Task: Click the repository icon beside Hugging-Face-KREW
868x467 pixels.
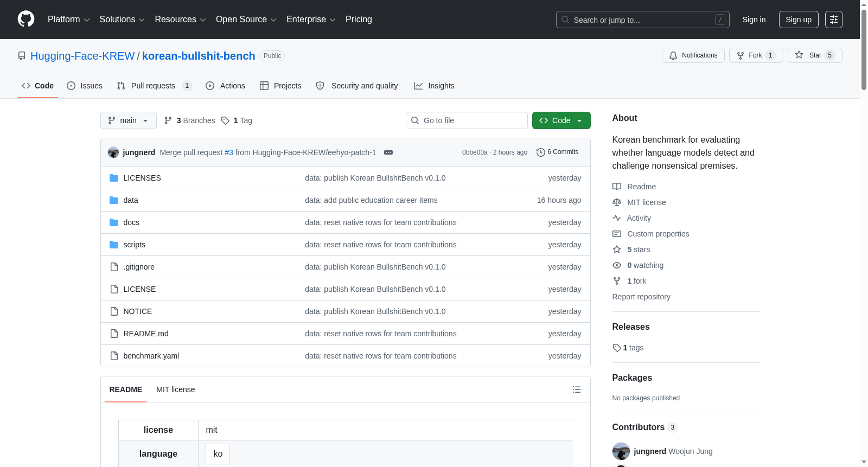Action: coord(22,56)
